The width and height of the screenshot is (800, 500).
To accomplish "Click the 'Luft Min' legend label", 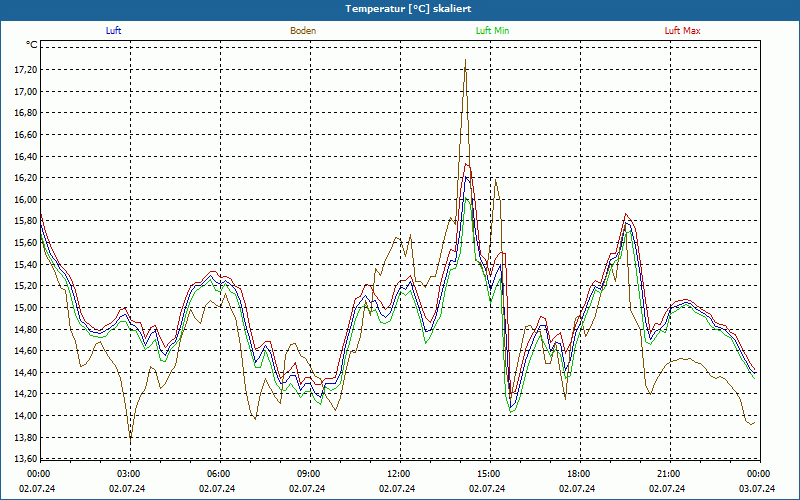I will 492,31.
